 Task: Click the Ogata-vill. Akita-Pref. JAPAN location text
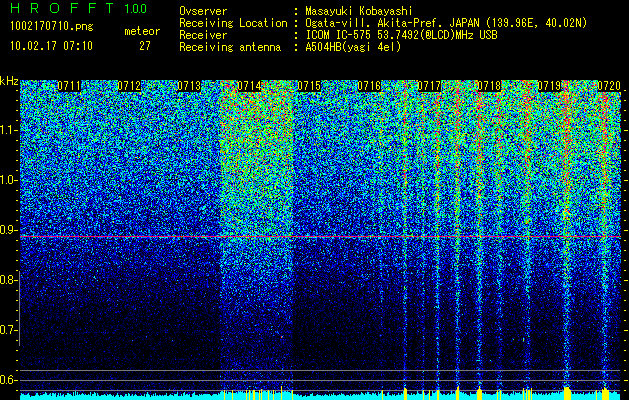(446, 23)
